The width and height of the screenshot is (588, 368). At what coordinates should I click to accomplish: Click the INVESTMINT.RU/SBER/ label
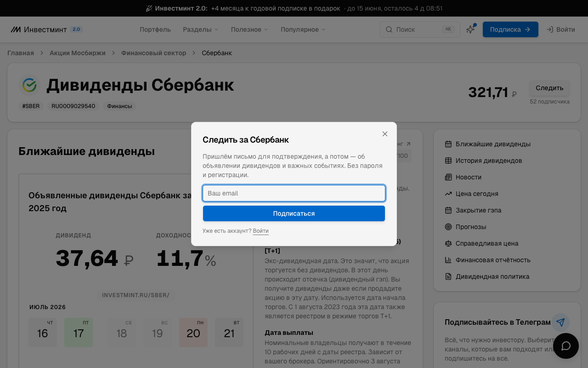(136, 295)
